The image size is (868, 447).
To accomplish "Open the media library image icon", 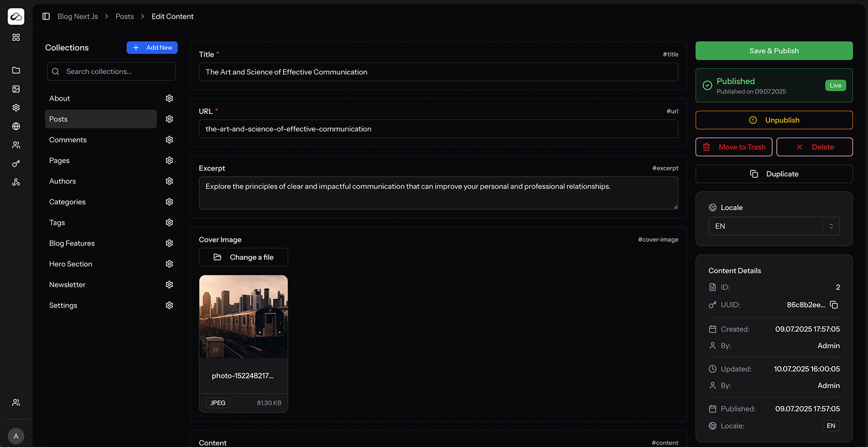I will pos(16,89).
